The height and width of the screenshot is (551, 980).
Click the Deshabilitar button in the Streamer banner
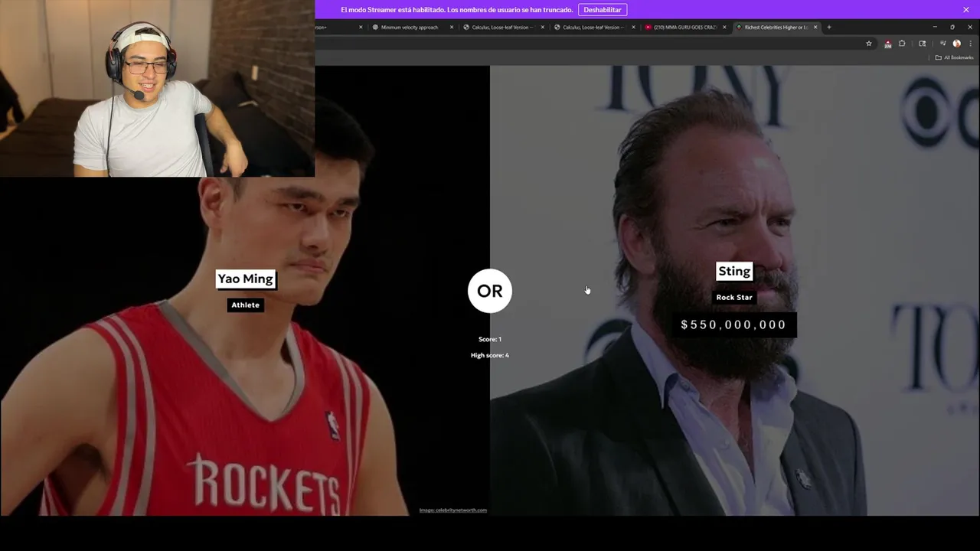[x=603, y=10]
